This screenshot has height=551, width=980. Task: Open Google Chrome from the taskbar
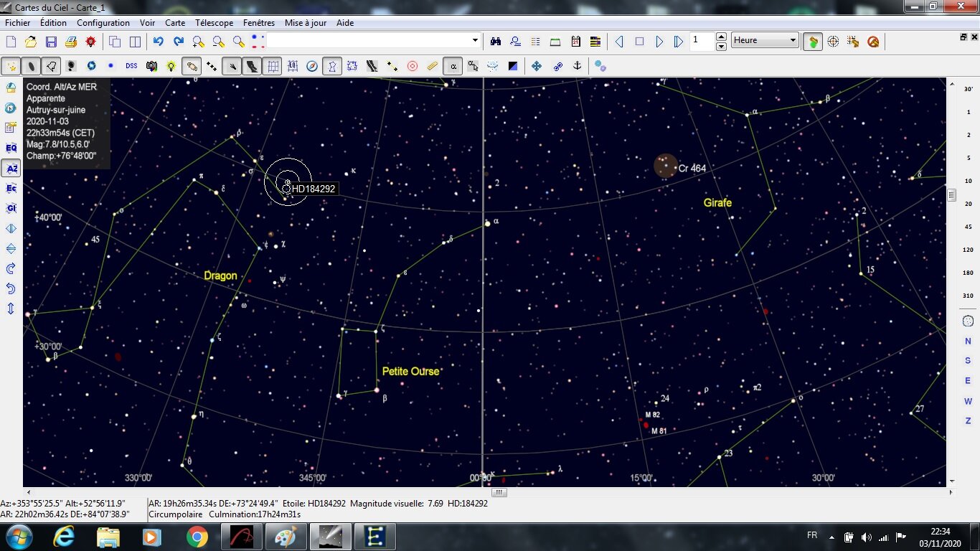coord(197,537)
